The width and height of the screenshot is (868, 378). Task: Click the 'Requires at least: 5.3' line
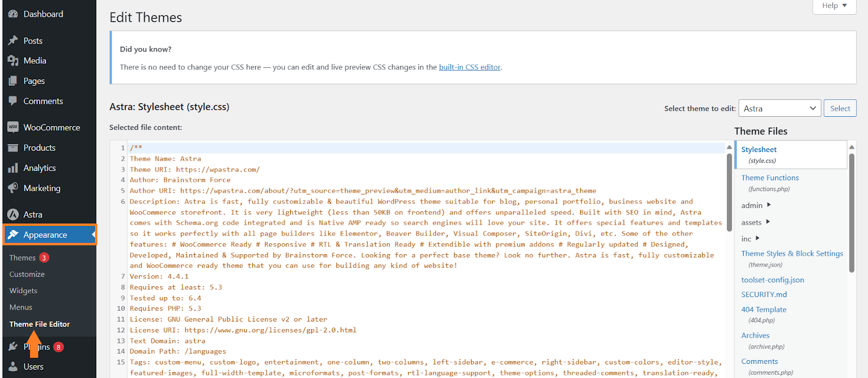click(x=176, y=287)
